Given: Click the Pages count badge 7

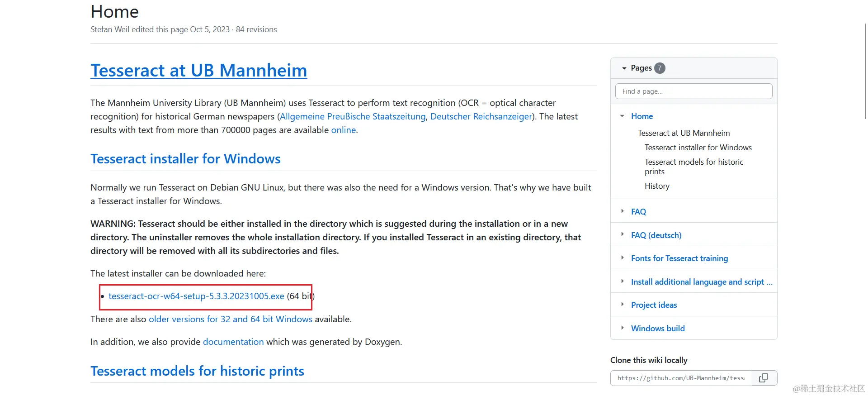Looking at the screenshot, I should click(x=660, y=68).
